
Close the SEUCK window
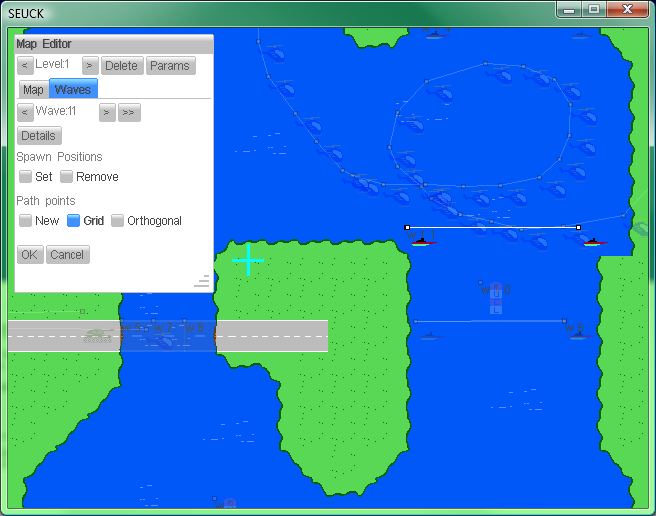[628, 10]
